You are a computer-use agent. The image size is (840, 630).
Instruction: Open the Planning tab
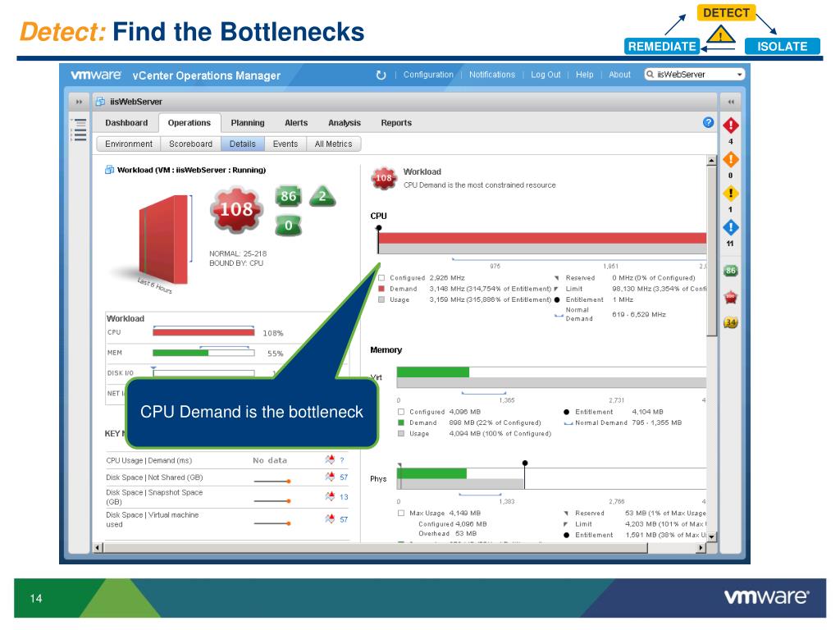[248, 123]
